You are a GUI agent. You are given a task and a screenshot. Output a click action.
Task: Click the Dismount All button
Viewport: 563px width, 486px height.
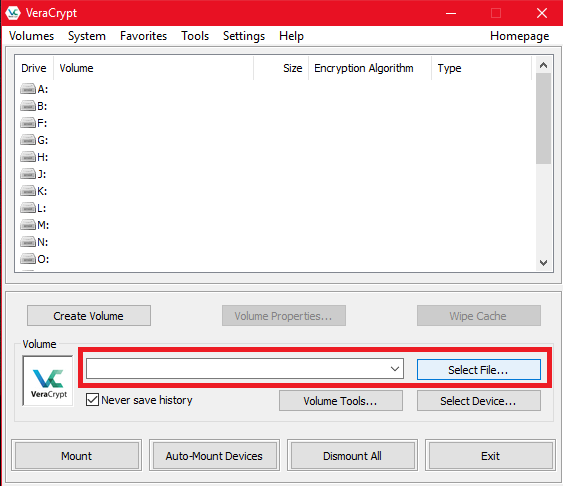click(x=352, y=455)
